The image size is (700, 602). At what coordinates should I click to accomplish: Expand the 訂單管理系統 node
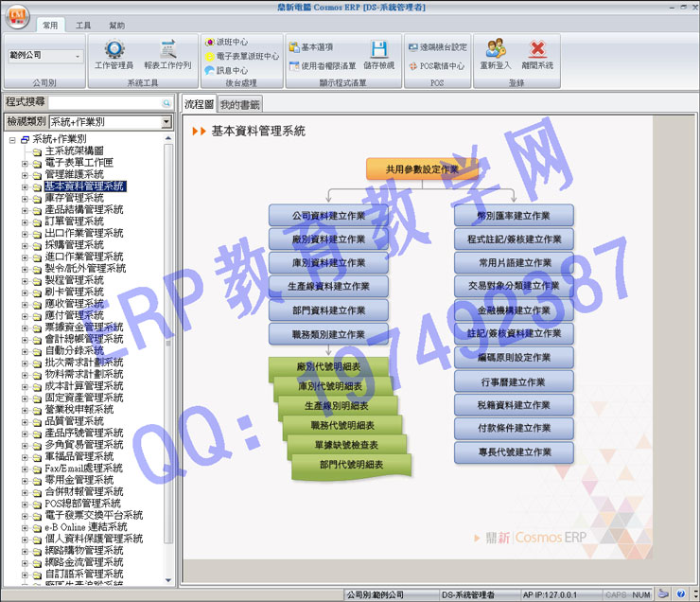(25, 222)
